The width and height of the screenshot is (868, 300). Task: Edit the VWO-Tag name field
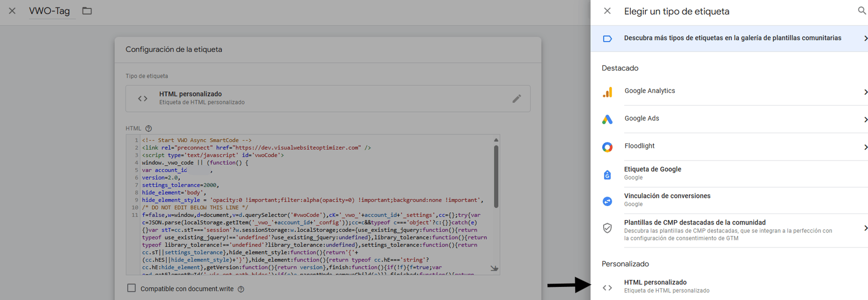tap(52, 11)
